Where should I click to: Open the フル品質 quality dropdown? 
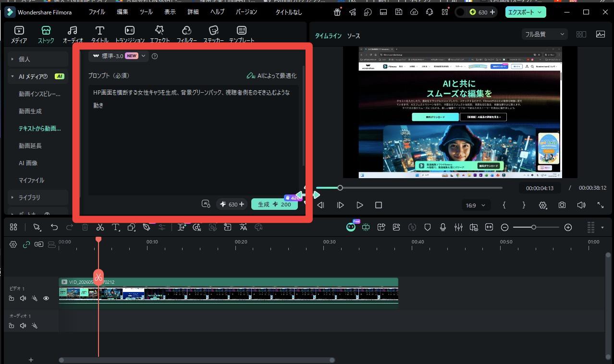pos(545,34)
